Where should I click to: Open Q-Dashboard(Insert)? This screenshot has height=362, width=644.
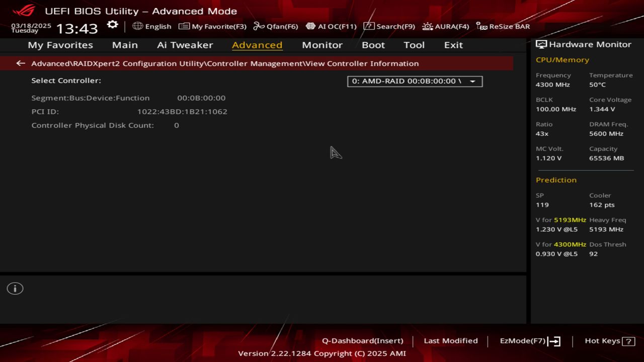click(x=362, y=341)
